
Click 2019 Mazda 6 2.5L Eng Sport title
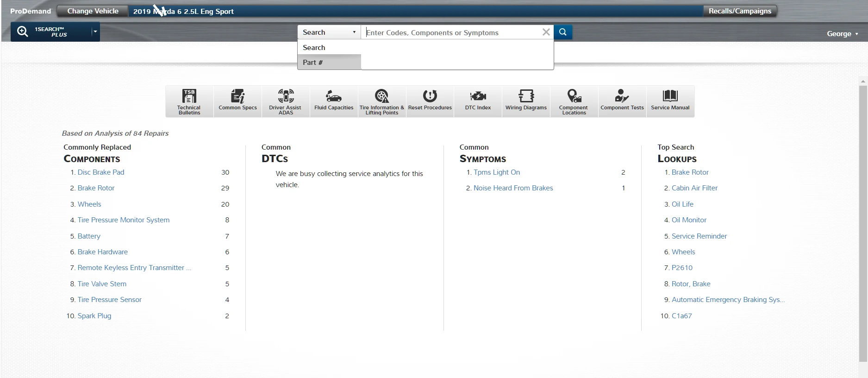point(183,12)
